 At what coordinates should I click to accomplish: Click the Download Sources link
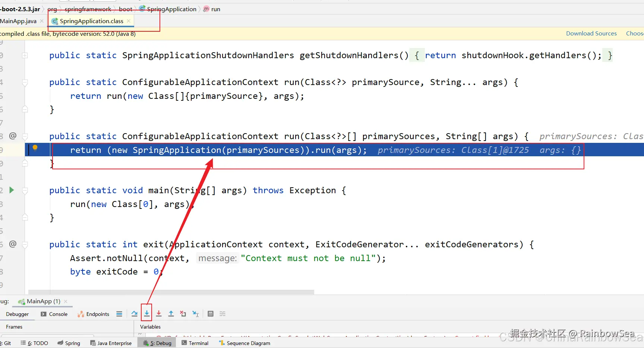(x=591, y=33)
